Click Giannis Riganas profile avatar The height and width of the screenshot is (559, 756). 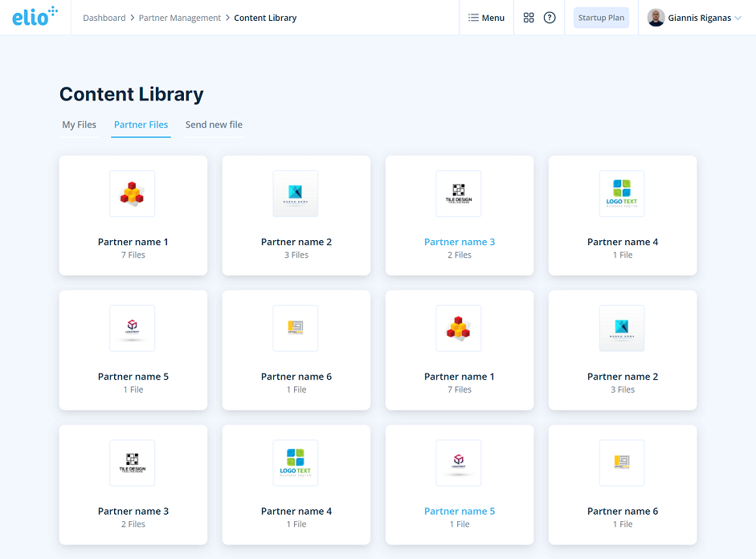pyautogui.click(x=656, y=18)
